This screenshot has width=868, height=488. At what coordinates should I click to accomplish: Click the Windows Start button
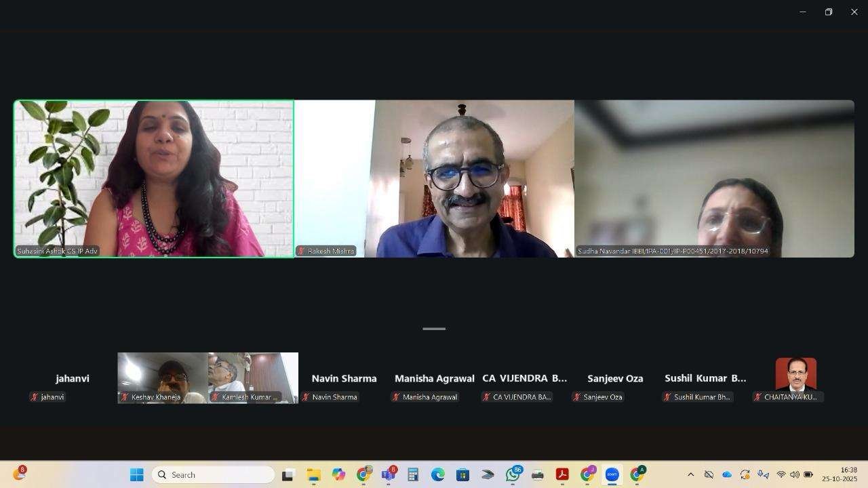pos(136,475)
